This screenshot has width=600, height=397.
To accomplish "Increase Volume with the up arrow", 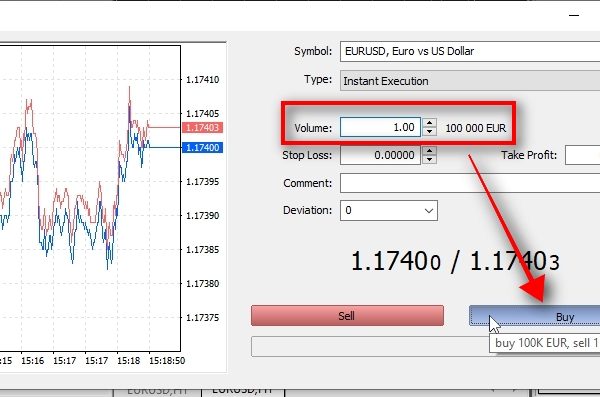I will tap(429, 123).
